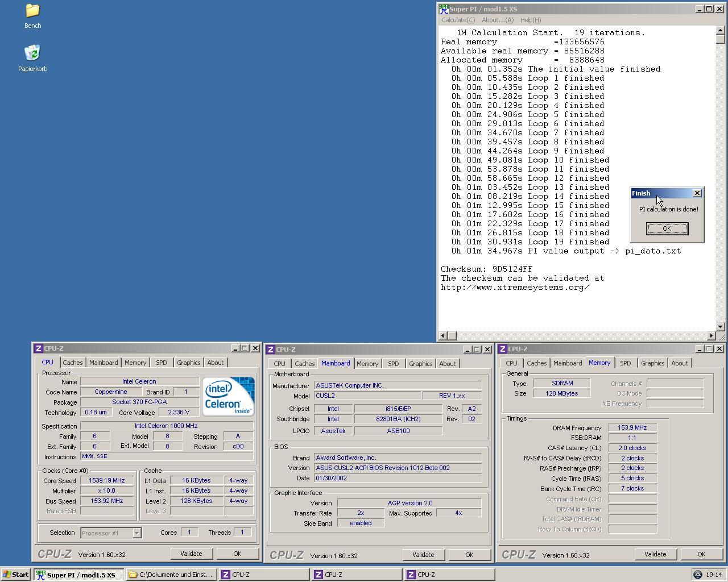Open Graphics tab in left CPU-Z window
The width and height of the screenshot is (728, 582).
tap(188, 363)
